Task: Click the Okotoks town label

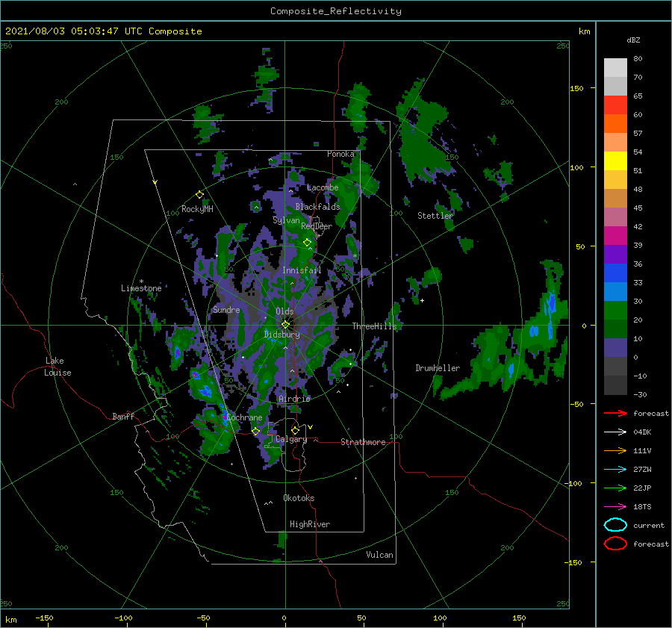Action: 299,498
